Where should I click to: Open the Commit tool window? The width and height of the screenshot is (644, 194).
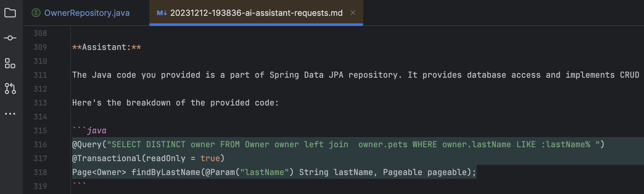point(10,38)
